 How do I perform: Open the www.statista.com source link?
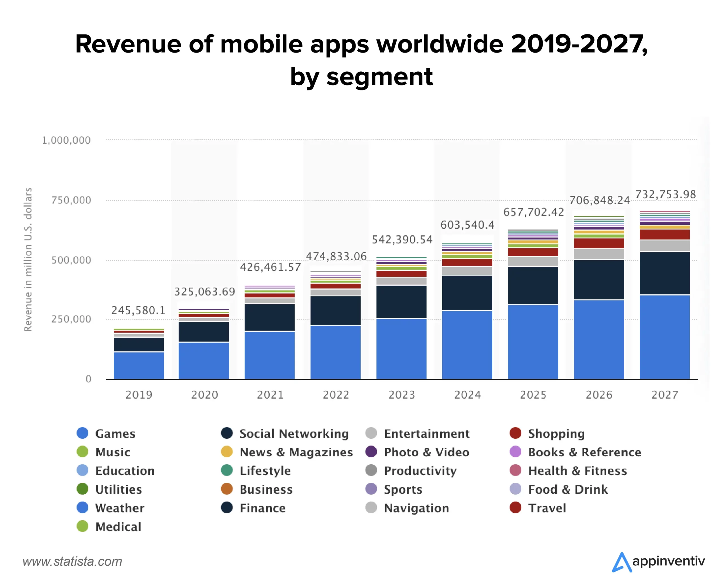click(x=72, y=561)
